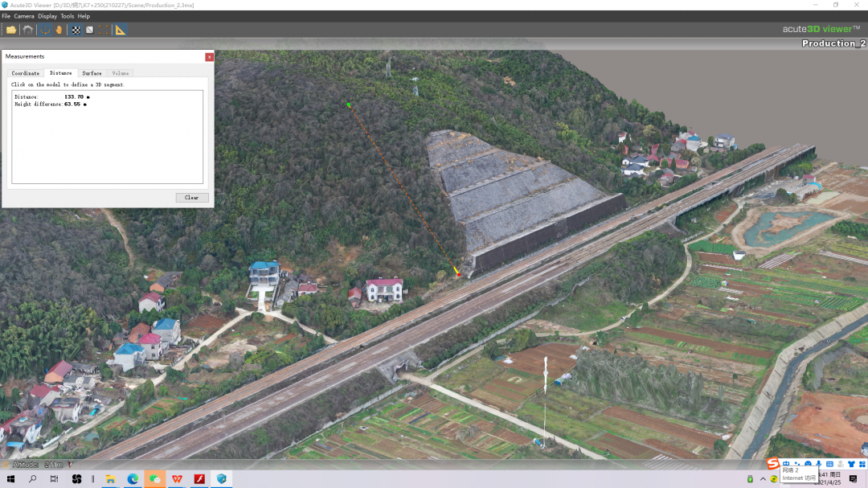Select the Rotate navigation tool
This screenshot has width=868, height=488.
(45, 30)
